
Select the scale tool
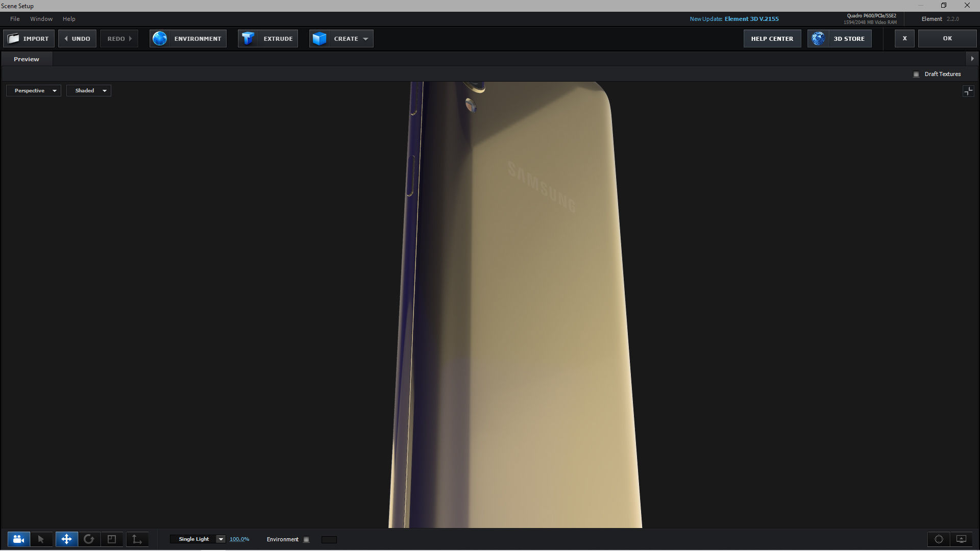coord(112,539)
